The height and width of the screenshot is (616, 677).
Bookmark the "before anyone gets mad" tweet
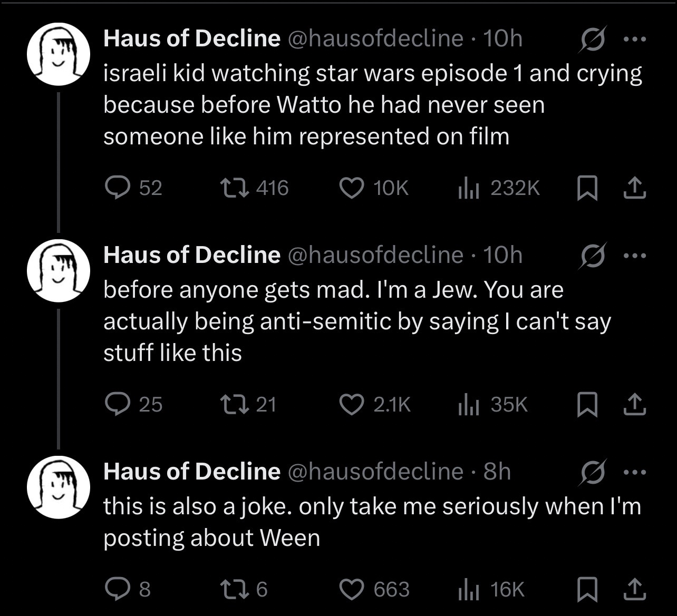(587, 405)
